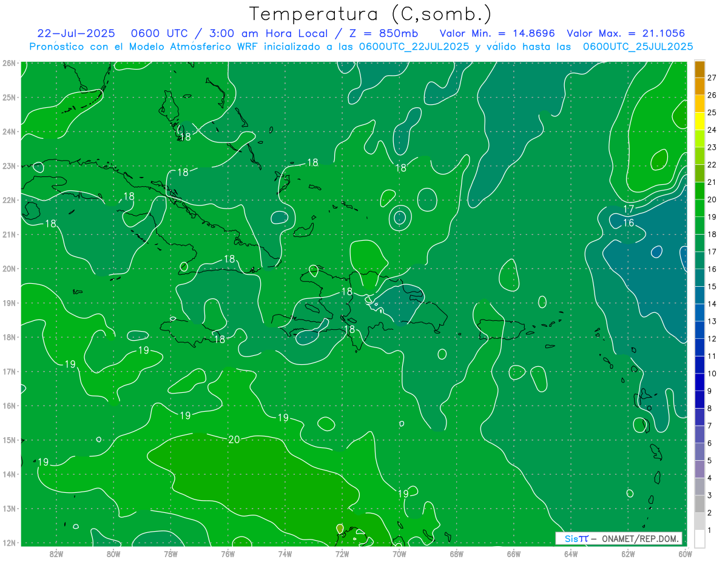This screenshot has height=562, width=728.
Task: Click the "17N" latitude axis label
Action: coord(8,371)
